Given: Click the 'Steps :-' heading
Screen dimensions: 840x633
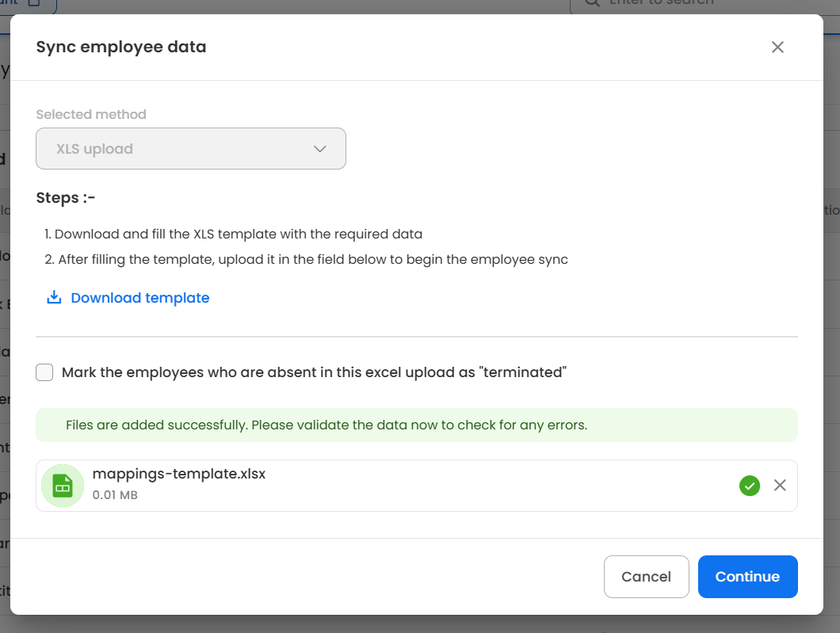Looking at the screenshot, I should coord(65,197).
